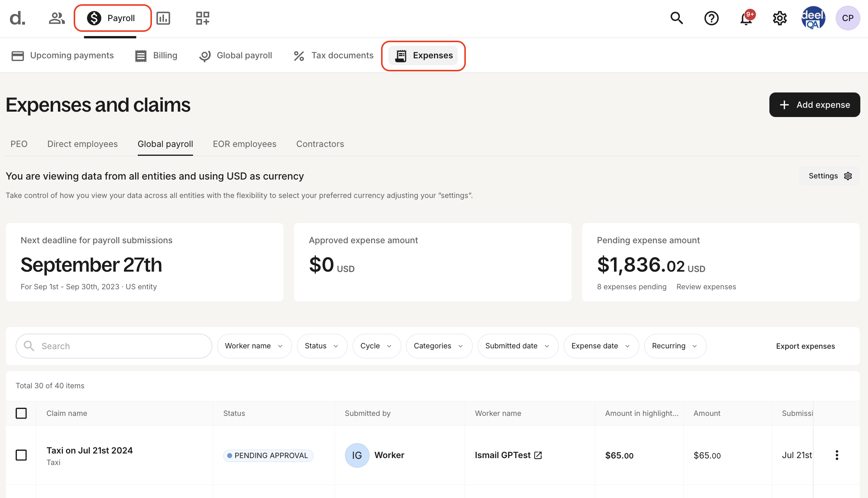Switch to Direct employees tab

click(83, 144)
